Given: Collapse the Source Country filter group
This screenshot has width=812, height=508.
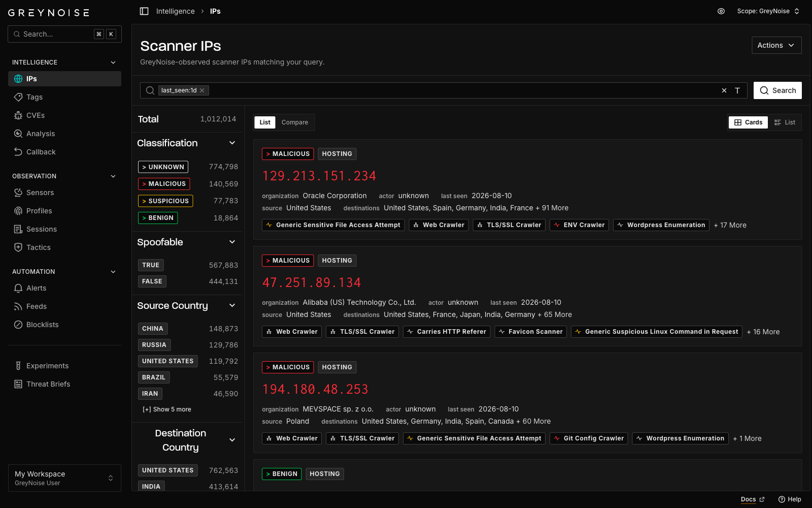Looking at the screenshot, I should (232, 305).
